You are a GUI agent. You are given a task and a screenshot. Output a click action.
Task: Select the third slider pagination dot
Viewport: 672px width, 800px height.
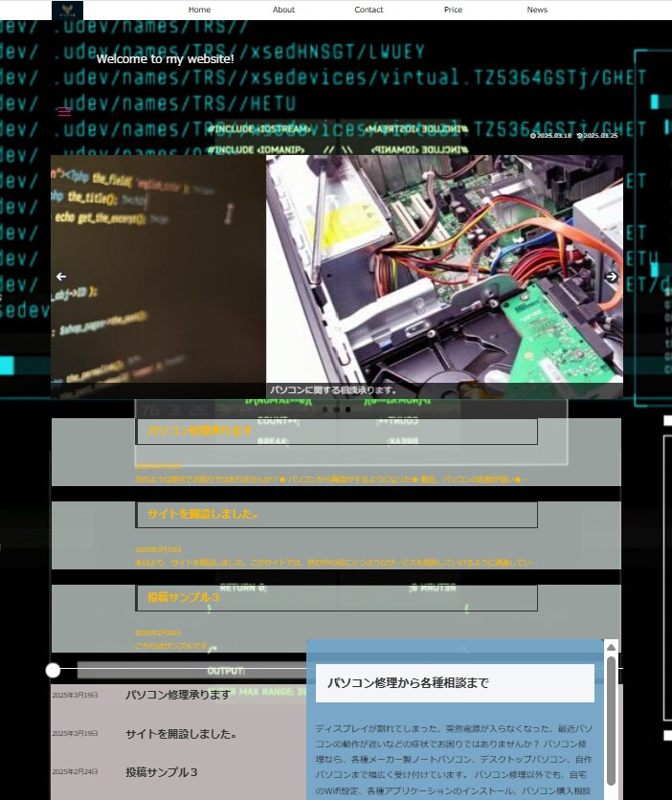pyautogui.click(x=348, y=410)
